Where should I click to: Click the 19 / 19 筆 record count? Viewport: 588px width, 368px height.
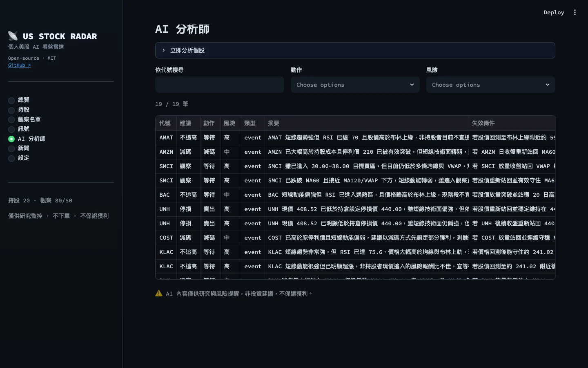pyautogui.click(x=171, y=104)
